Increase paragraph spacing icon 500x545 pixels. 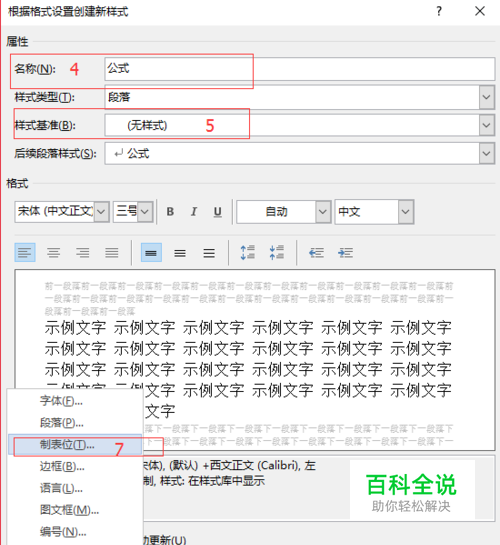(248, 252)
